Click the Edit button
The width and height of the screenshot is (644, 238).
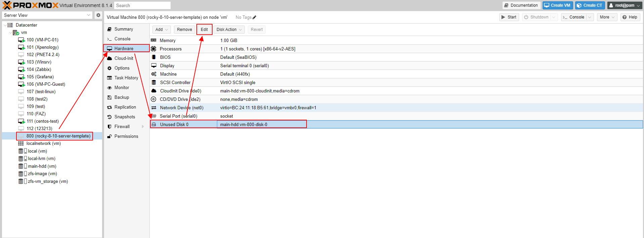click(204, 30)
